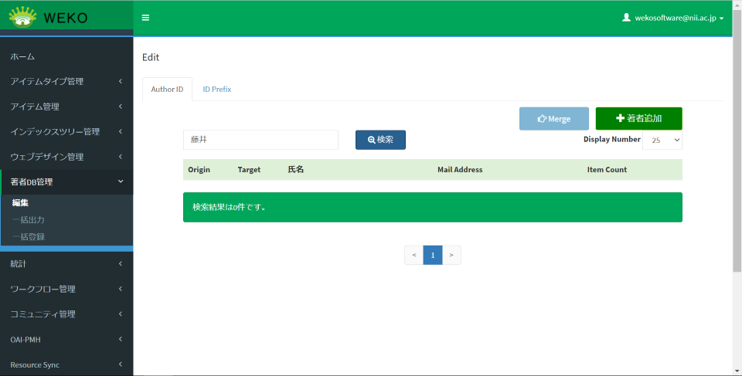Click the 検索 search button
742x376 pixels.
(x=380, y=140)
